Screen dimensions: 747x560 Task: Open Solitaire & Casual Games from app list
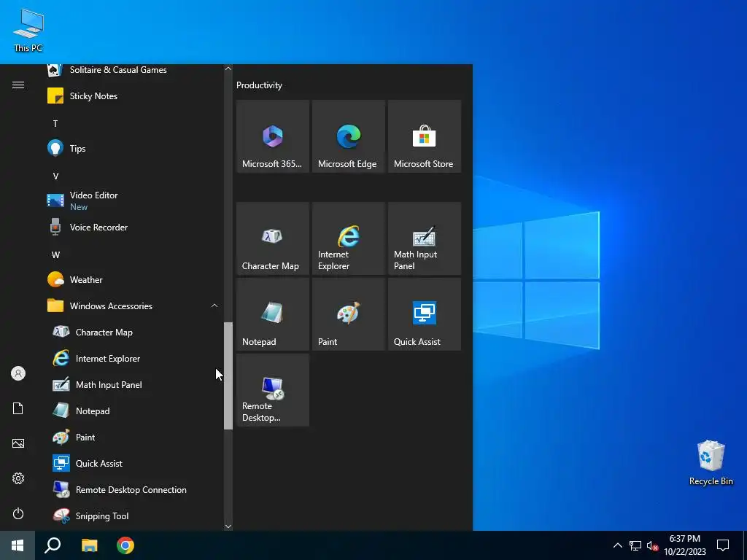(133, 71)
